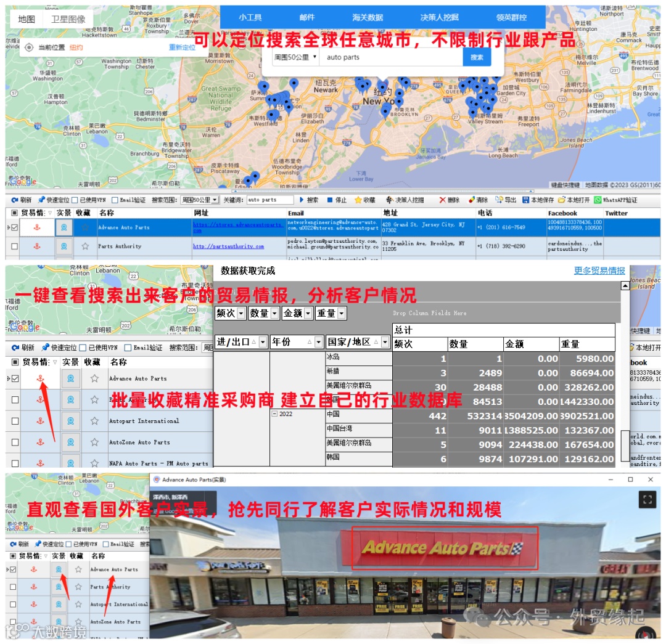
Task: Open the 小工具 menu in the blue bar
Action: pos(250,17)
